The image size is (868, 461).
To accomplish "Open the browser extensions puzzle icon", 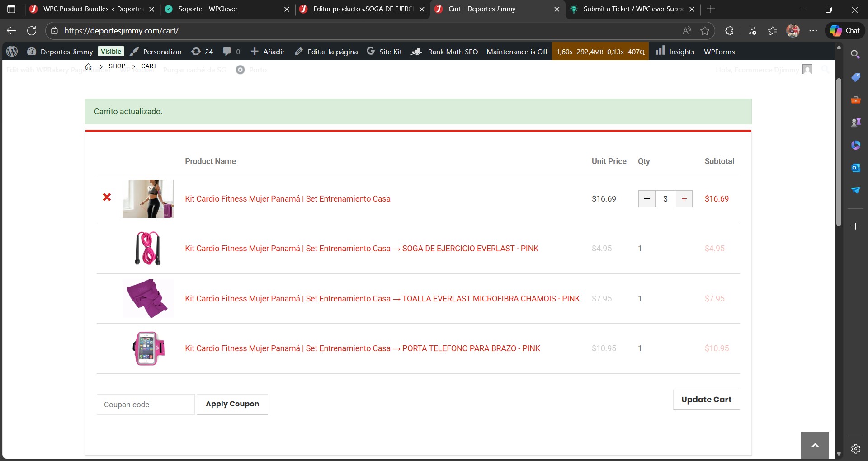I will point(729,31).
